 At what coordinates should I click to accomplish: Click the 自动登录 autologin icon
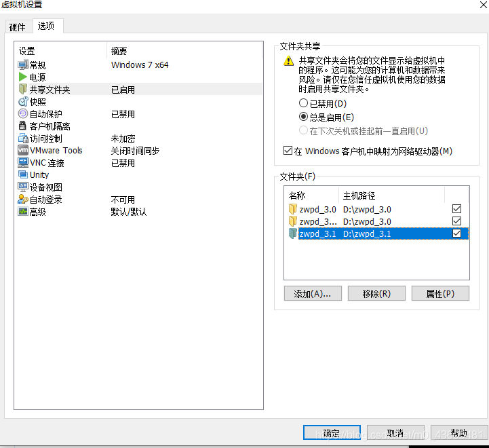[x=23, y=199]
